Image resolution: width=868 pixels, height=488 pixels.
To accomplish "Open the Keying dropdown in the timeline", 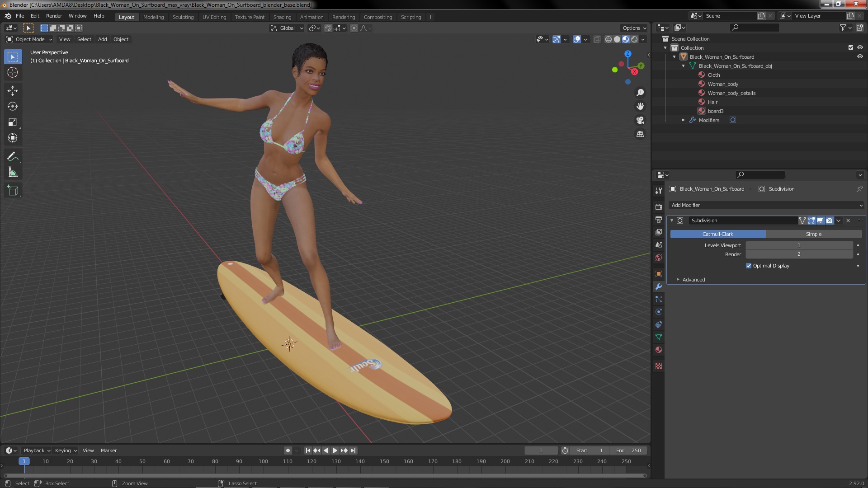I will [x=66, y=450].
